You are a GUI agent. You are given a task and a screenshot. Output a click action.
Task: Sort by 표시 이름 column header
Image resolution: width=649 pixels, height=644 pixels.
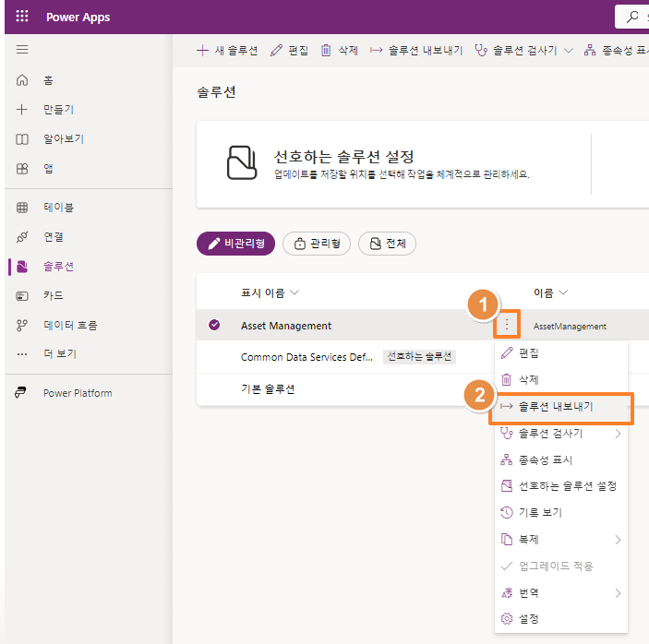click(x=270, y=292)
